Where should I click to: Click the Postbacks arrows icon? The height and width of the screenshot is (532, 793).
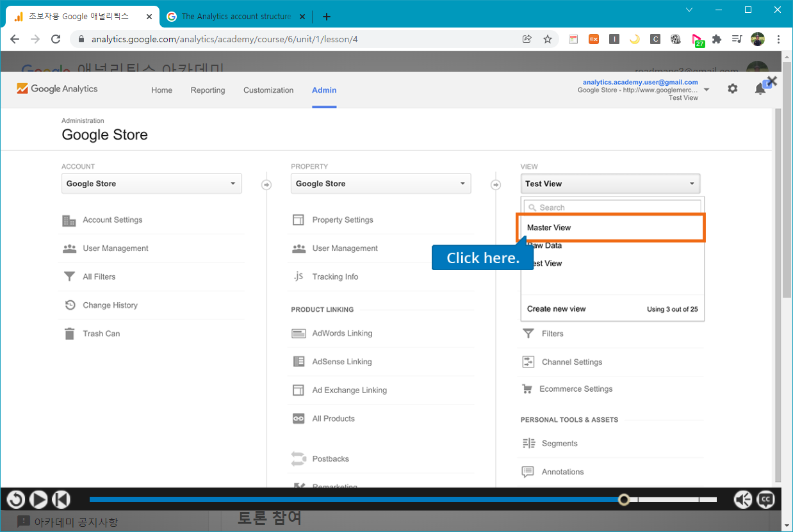298,458
